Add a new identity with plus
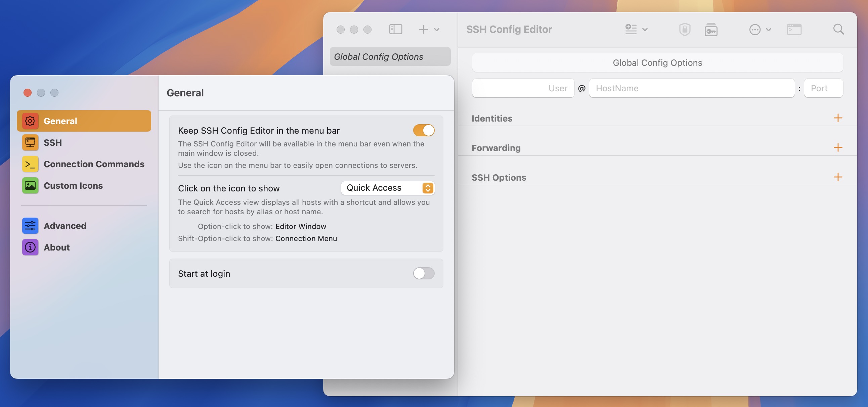 point(838,118)
